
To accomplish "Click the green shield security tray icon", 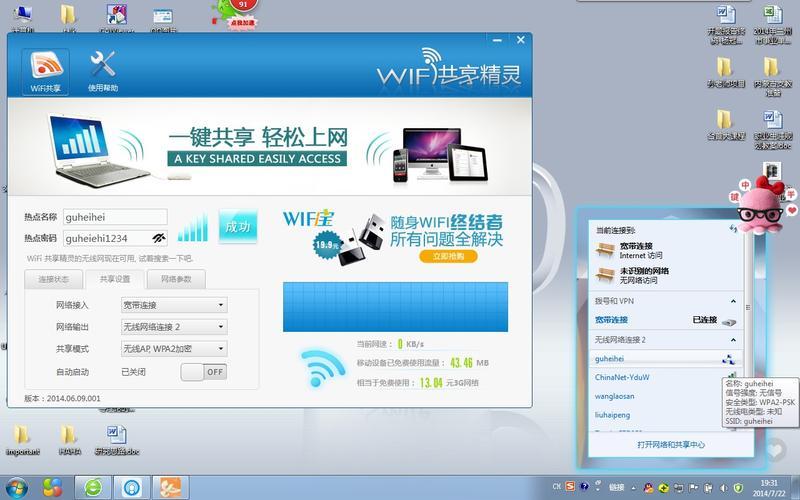I will pyautogui.click(x=739, y=488).
